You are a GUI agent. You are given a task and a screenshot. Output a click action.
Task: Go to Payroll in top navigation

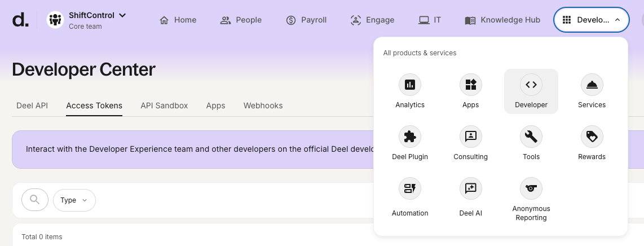point(306,20)
